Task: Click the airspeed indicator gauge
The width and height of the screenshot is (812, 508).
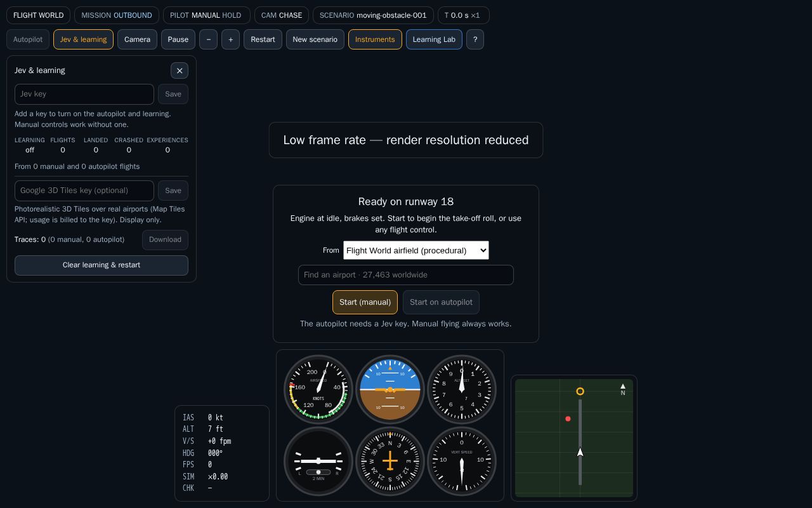Action: tap(318, 389)
